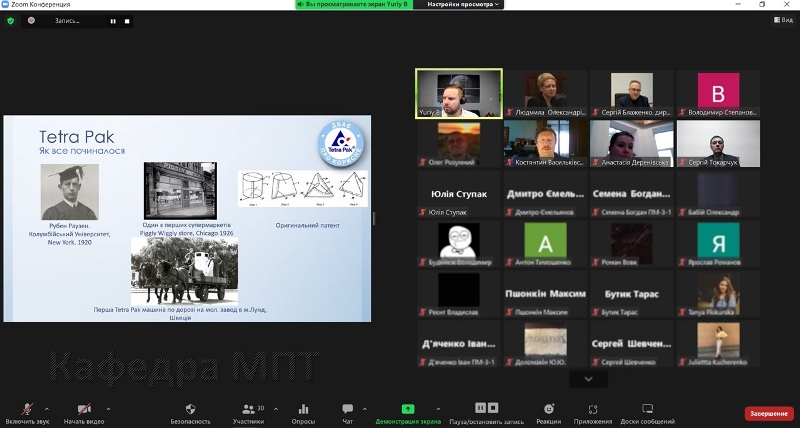The height and width of the screenshot is (428, 800).
Task: Select Доломакін Ю.Ю. participant tile
Action: pos(545,344)
